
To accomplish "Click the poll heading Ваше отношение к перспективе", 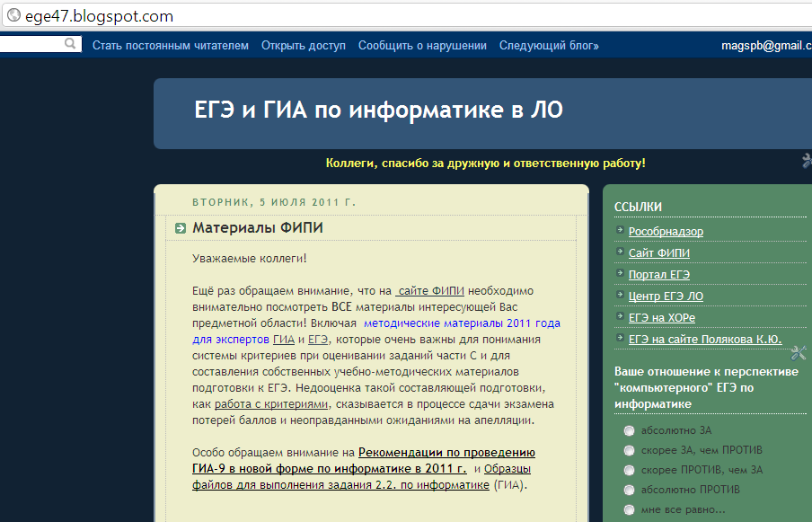I will point(706,388).
